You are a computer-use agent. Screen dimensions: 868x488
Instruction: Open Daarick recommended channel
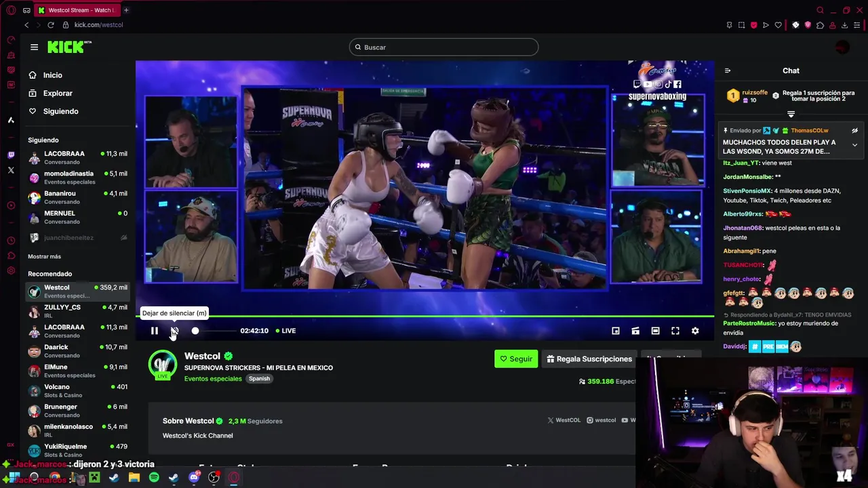click(x=78, y=351)
